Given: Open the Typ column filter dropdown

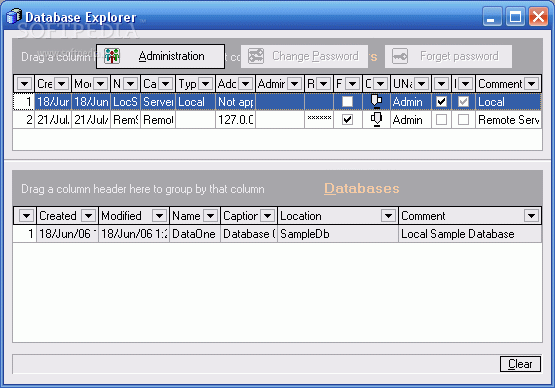Looking at the screenshot, I should (206, 84).
